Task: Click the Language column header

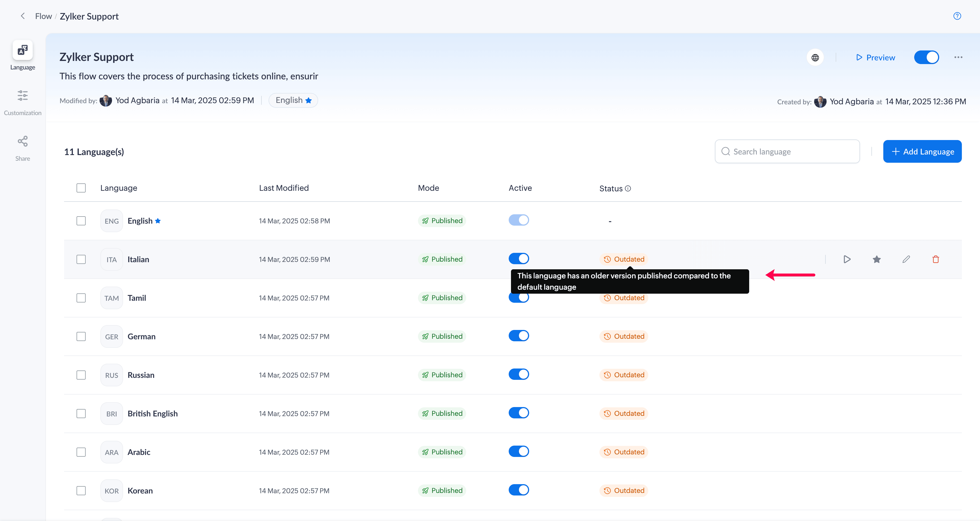Action: coord(119,188)
